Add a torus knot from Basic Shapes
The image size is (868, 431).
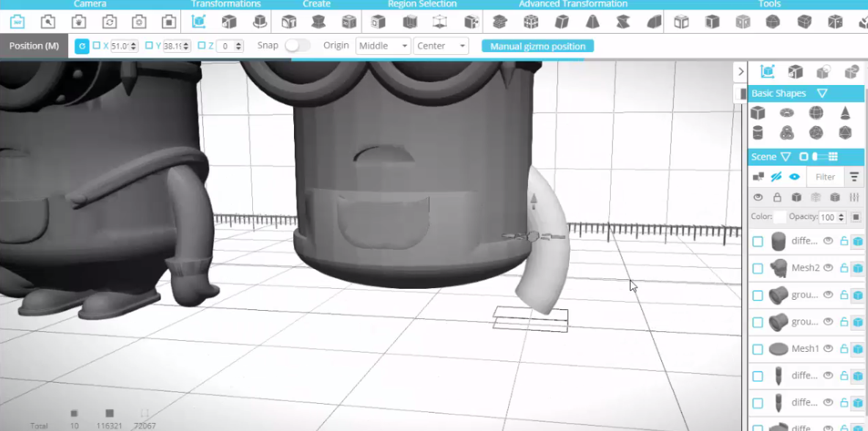pos(787,133)
